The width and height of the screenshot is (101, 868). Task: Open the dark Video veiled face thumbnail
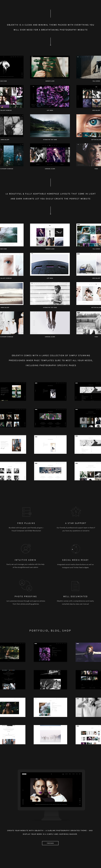click(x=89, y=155)
